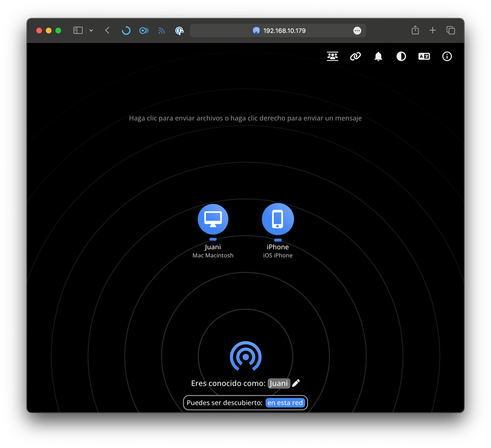Open the 1Password extension icon
491x448 pixels.
[x=179, y=30]
